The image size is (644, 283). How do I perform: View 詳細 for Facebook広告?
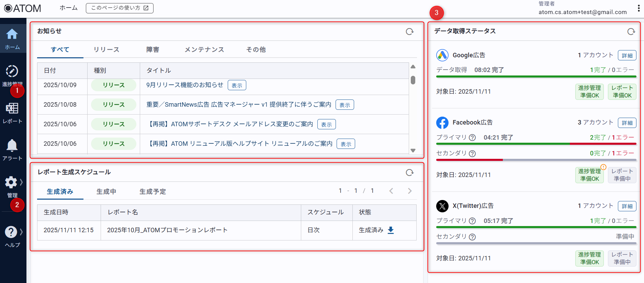click(627, 123)
